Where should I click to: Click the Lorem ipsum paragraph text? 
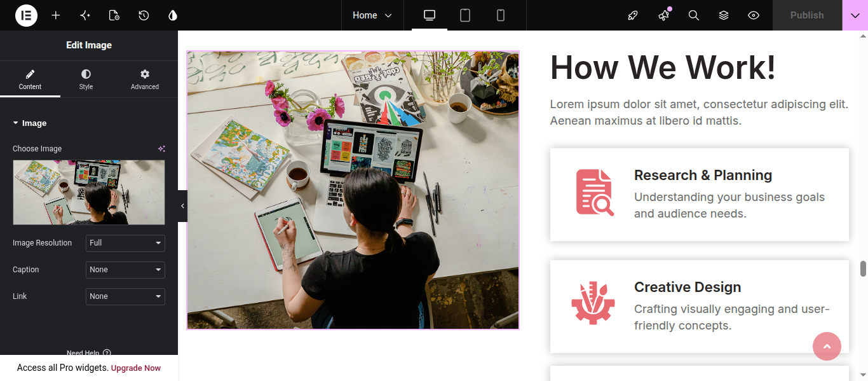click(699, 113)
